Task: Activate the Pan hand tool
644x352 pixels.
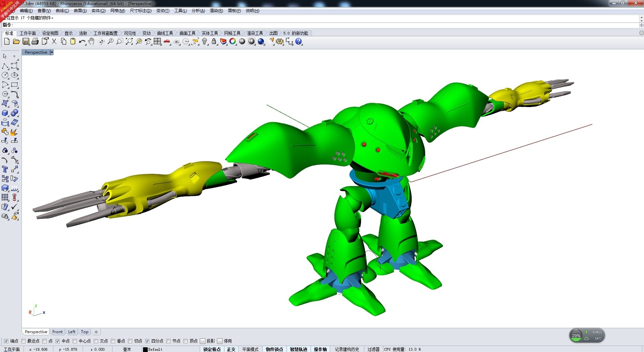Action: click(x=91, y=42)
